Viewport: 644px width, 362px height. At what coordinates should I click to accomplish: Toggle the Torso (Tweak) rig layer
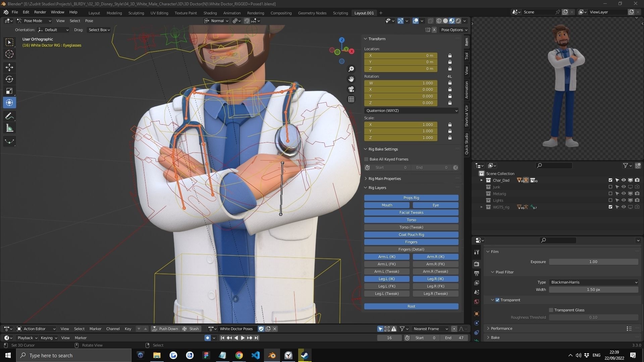click(x=411, y=227)
